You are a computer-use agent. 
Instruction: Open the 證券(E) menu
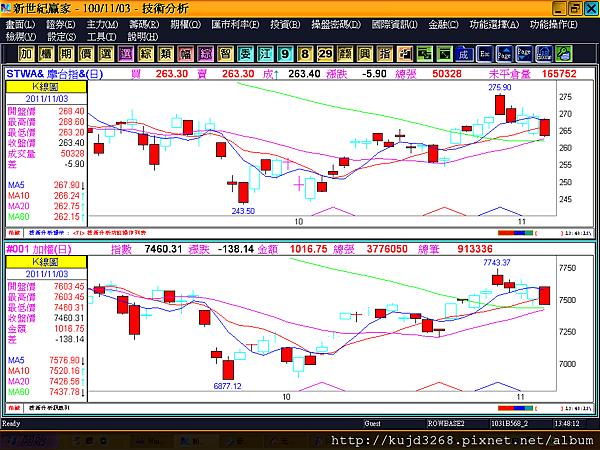click(61, 24)
